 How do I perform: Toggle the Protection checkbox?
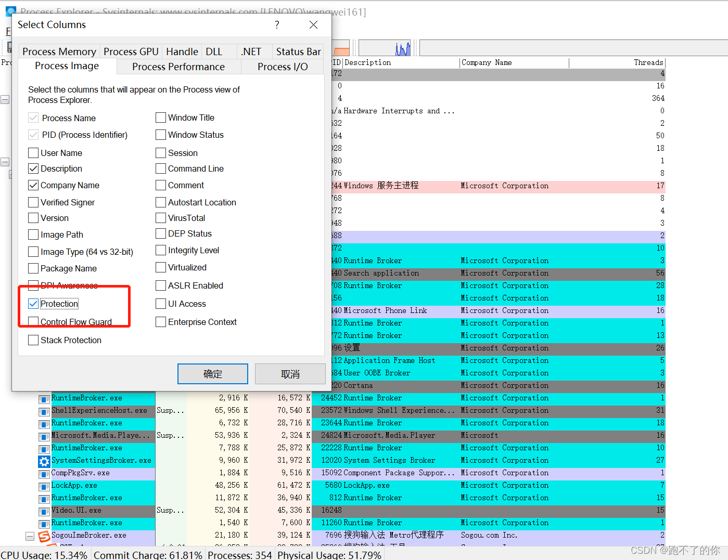pos(33,304)
